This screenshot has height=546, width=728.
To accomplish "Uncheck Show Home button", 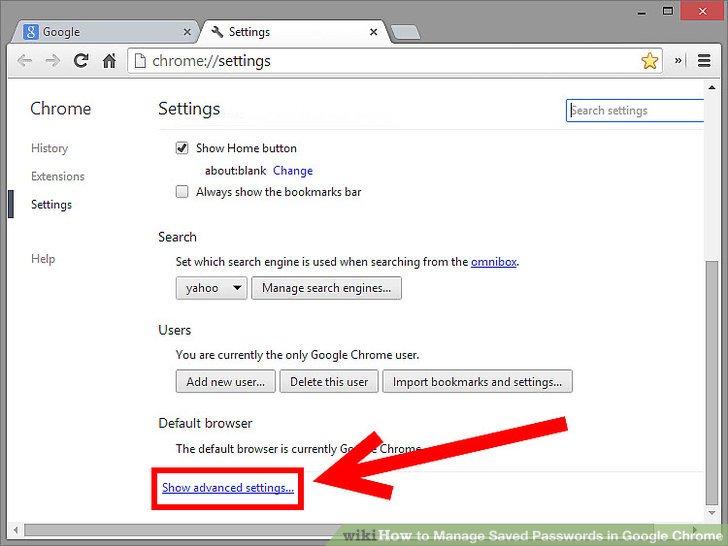I will [x=182, y=148].
